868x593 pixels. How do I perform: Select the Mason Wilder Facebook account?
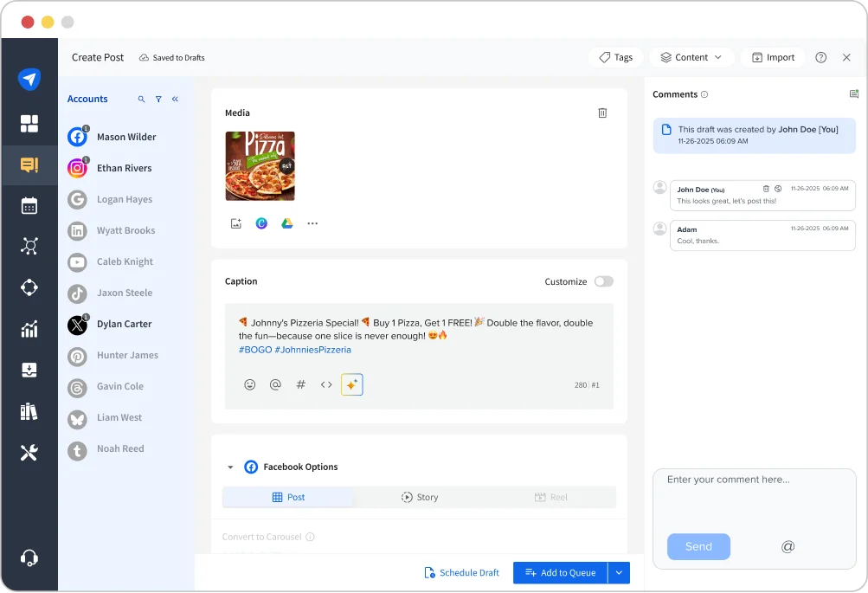(112, 137)
